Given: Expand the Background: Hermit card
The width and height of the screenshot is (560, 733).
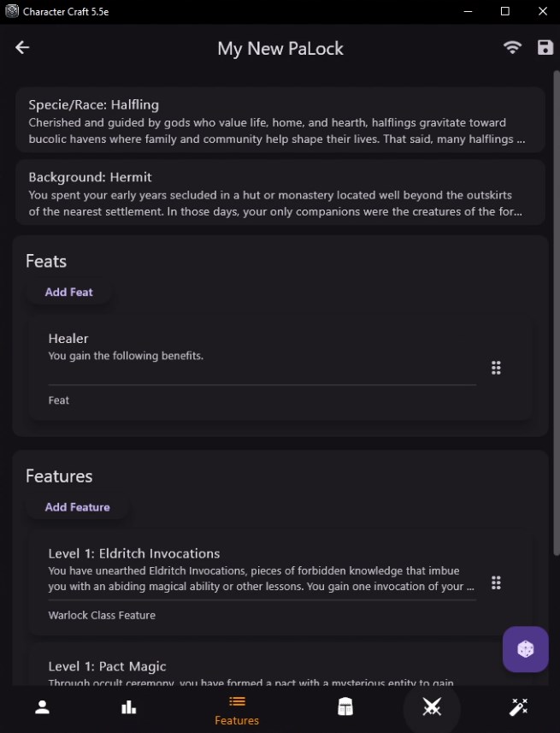Looking at the screenshot, I should click(x=280, y=193).
